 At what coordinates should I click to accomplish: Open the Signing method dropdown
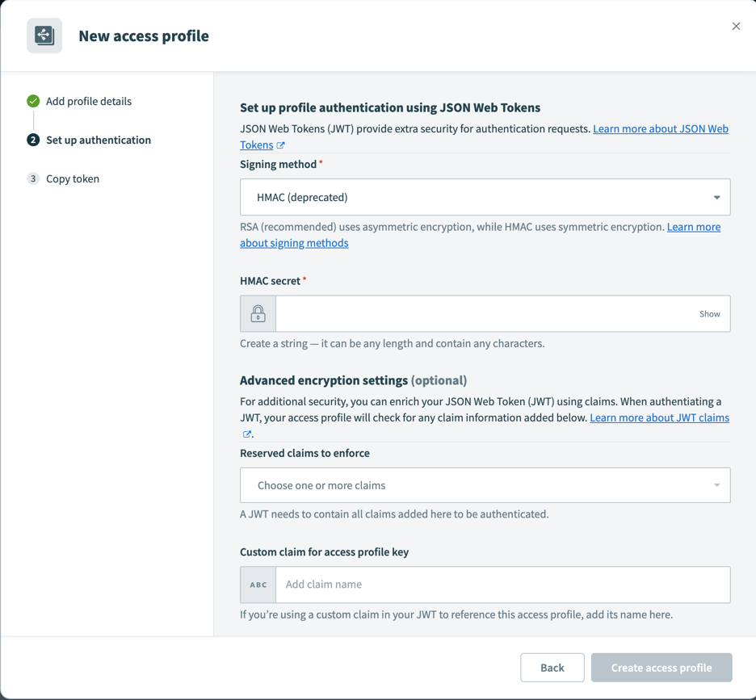(x=485, y=197)
